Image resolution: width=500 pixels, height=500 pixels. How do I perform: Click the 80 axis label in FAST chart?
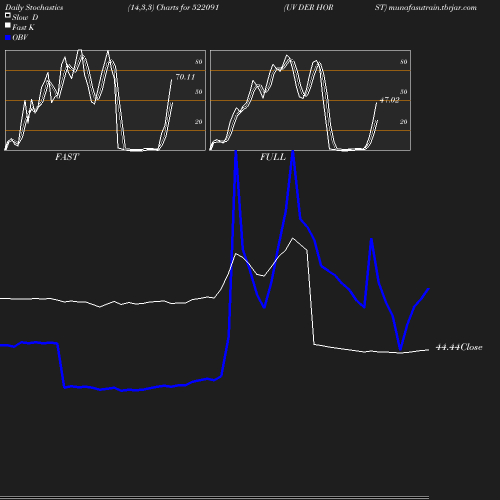199,62
